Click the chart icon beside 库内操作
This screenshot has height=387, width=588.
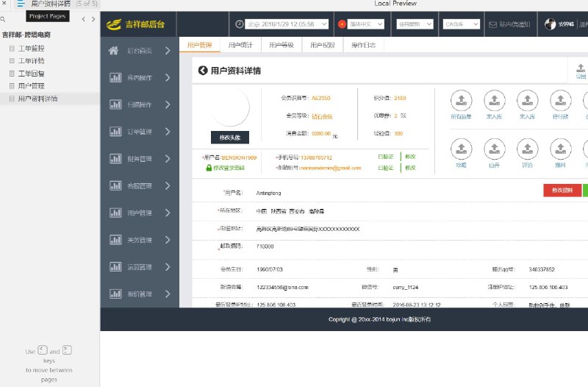(x=115, y=77)
